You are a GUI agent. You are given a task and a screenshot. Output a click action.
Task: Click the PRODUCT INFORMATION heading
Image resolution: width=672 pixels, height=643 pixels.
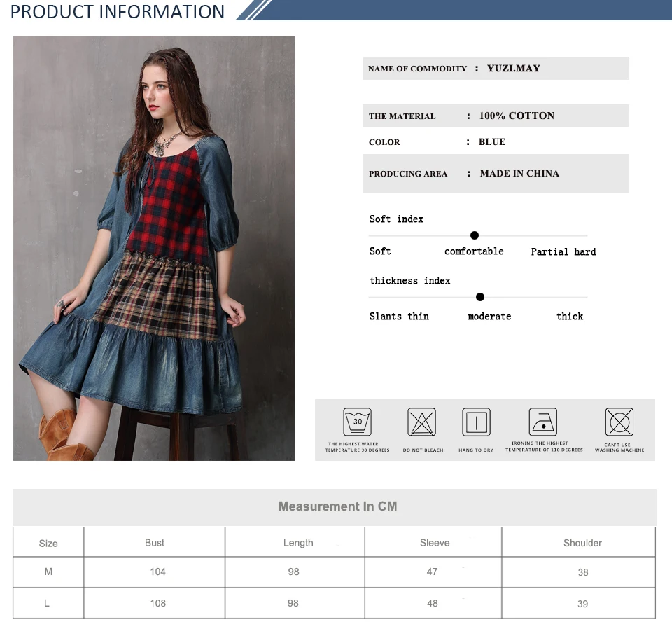[118, 12]
